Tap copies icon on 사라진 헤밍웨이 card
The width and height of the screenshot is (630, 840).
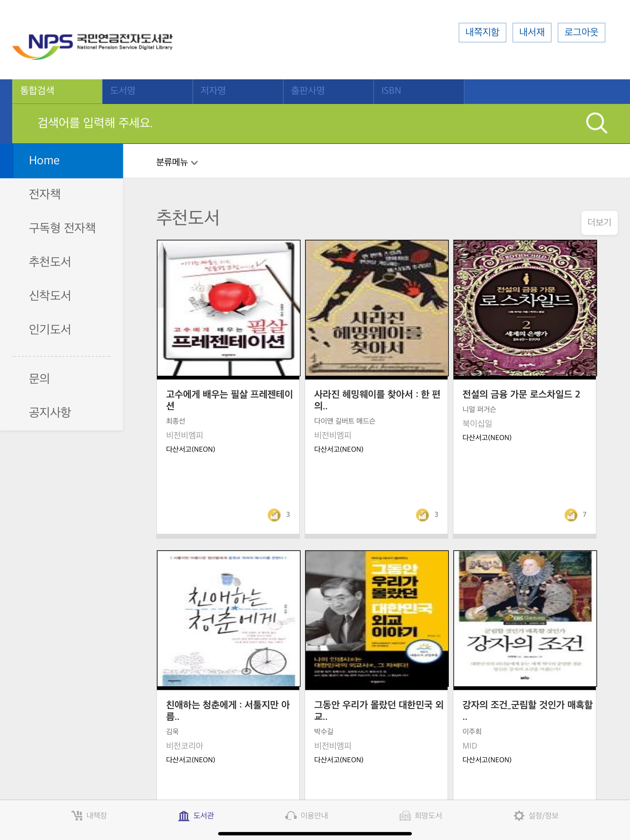[x=422, y=515]
